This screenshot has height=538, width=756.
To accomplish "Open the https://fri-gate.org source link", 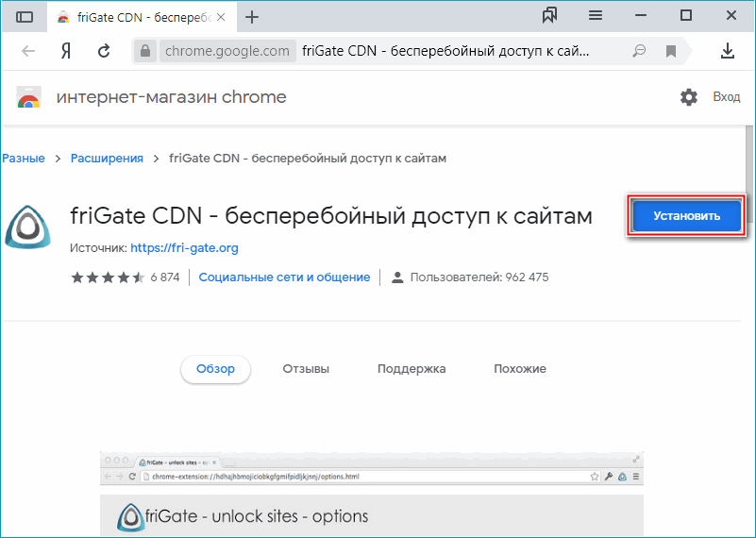I will 184,248.
